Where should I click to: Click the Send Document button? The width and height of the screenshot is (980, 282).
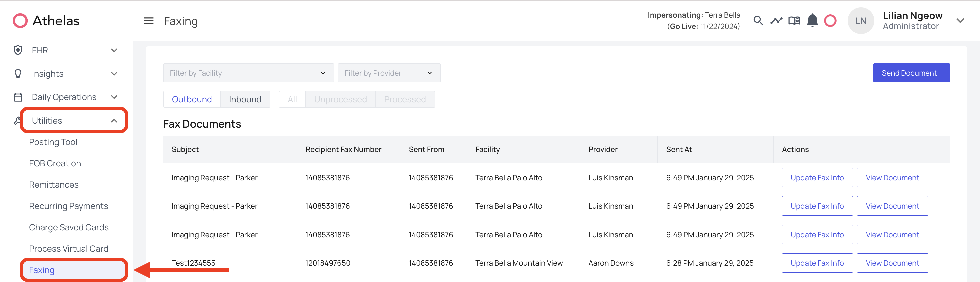pos(911,73)
